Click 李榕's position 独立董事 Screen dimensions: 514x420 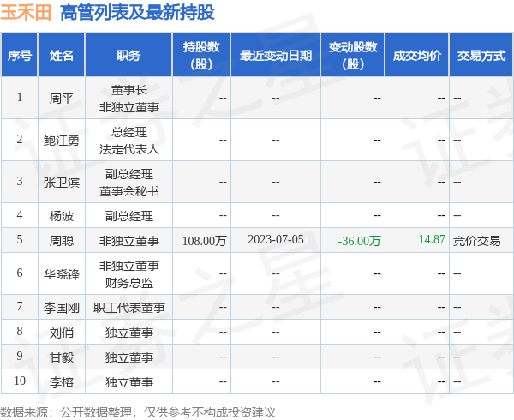128,382
